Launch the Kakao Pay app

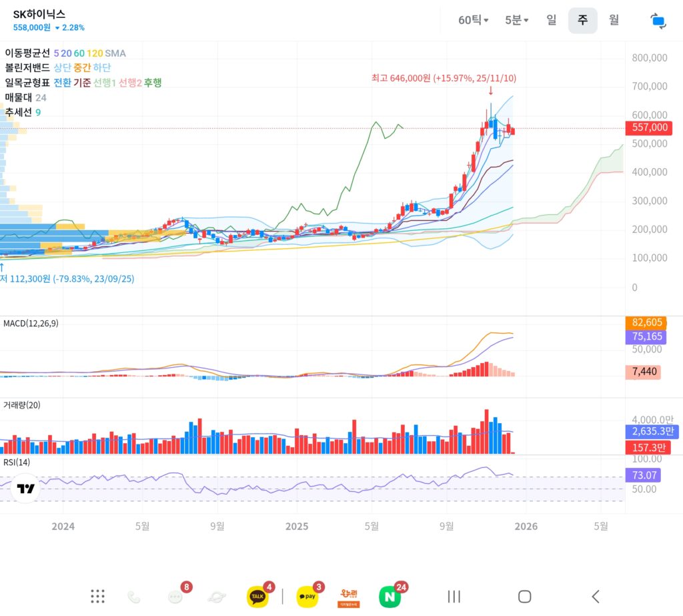[307, 596]
